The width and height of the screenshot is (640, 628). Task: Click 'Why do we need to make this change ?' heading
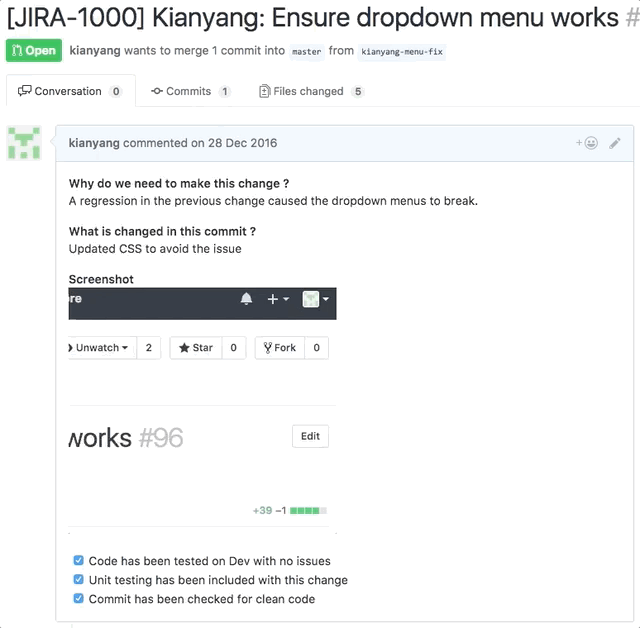coord(179,184)
